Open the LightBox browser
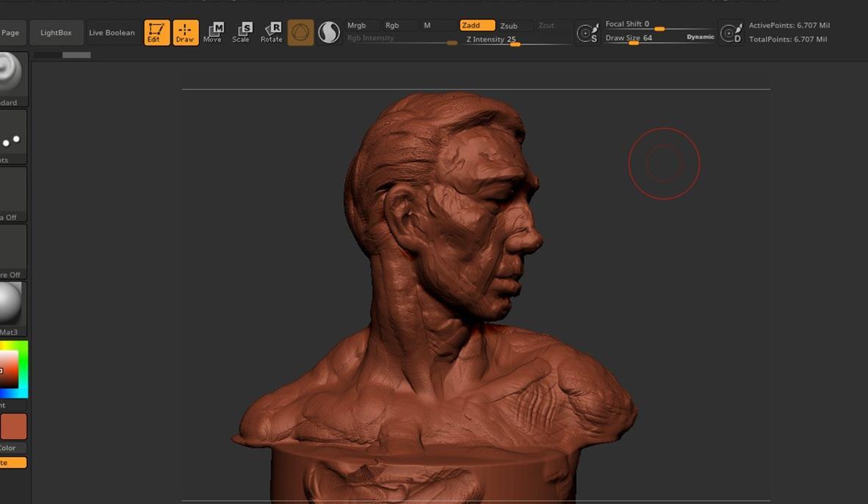This screenshot has height=504, width=868. [56, 33]
